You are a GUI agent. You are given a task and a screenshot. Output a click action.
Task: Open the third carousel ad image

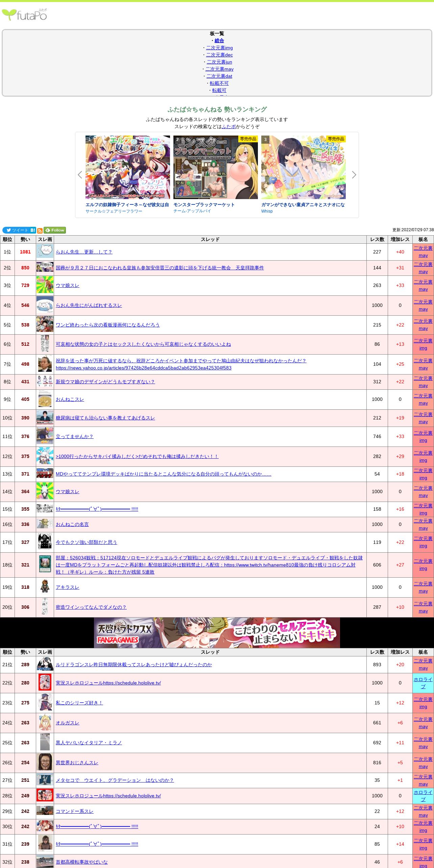[304, 167]
